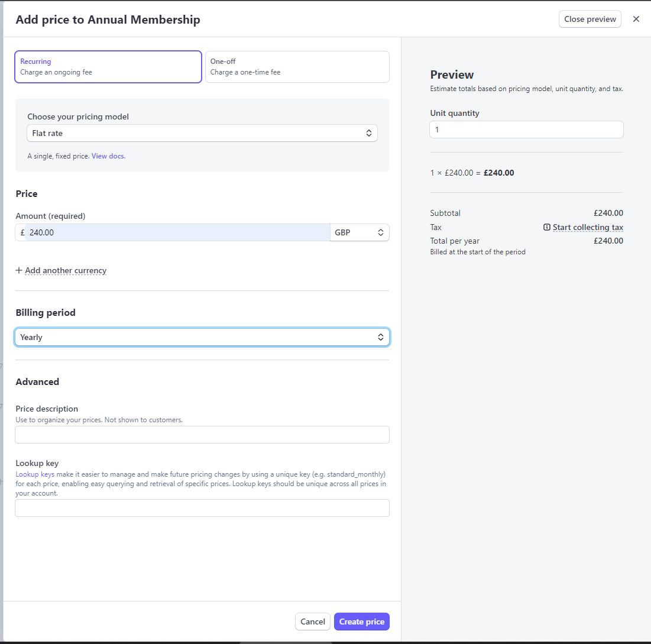Select the One-off pricing option

(x=297, y=67)
